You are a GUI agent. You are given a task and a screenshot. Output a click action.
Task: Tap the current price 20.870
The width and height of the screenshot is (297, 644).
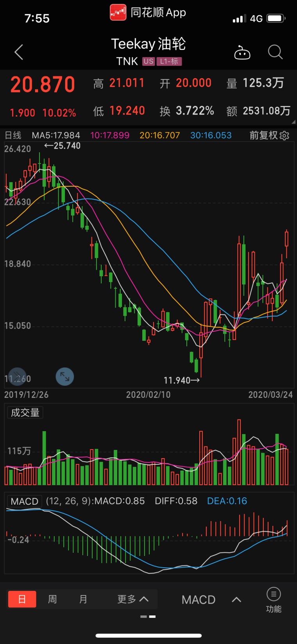(43, 85)
